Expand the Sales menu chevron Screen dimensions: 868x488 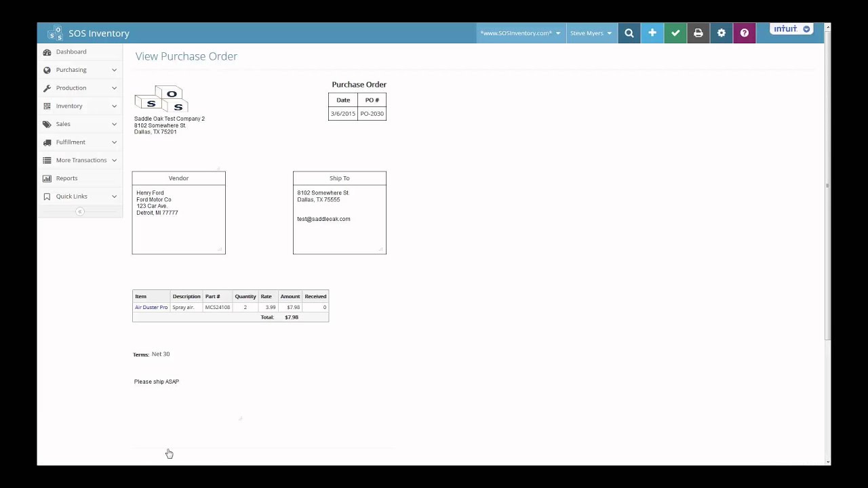point(114,124)
